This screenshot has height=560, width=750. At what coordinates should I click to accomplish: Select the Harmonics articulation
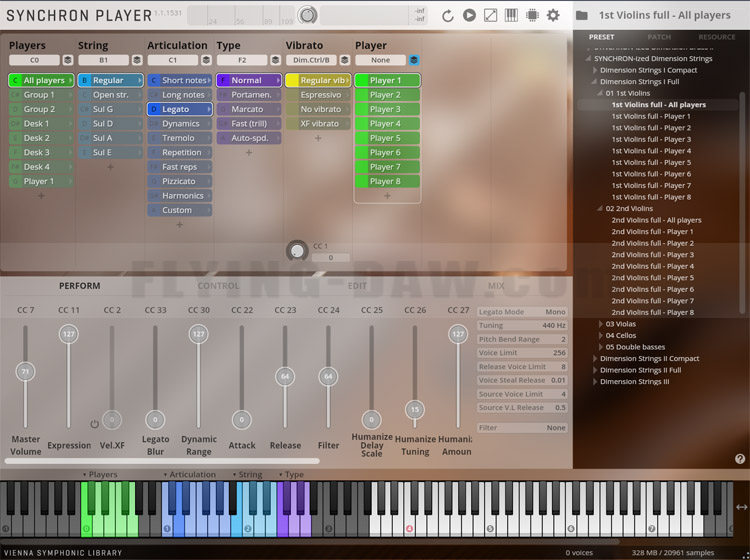pyautogui.click(x=180, y=196)
